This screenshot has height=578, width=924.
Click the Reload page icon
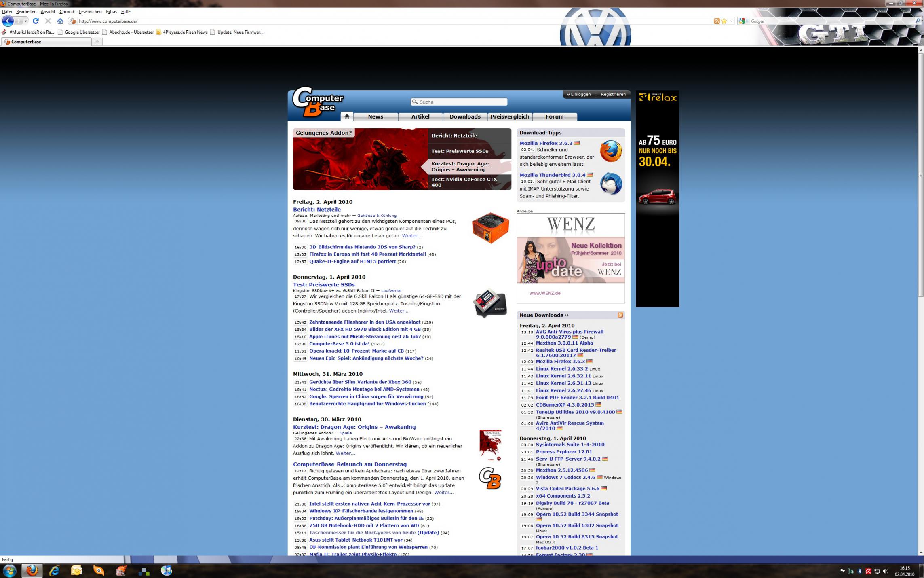point(36,21)
